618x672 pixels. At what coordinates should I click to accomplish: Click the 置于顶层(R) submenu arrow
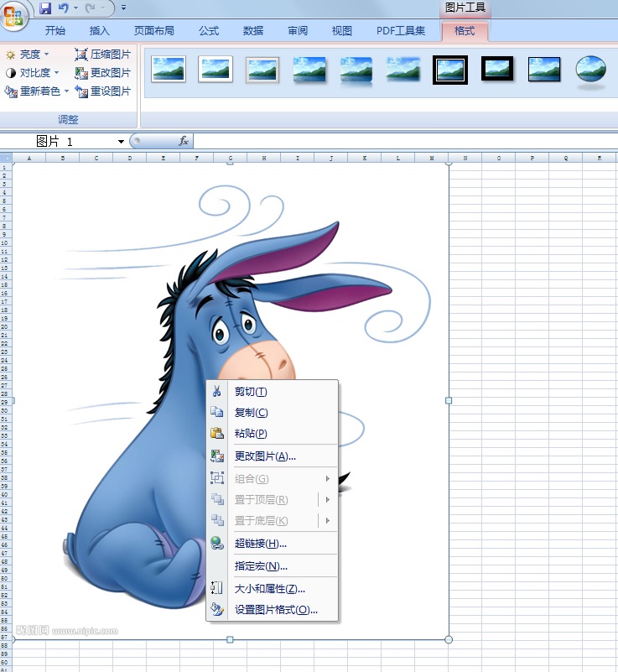328,499
